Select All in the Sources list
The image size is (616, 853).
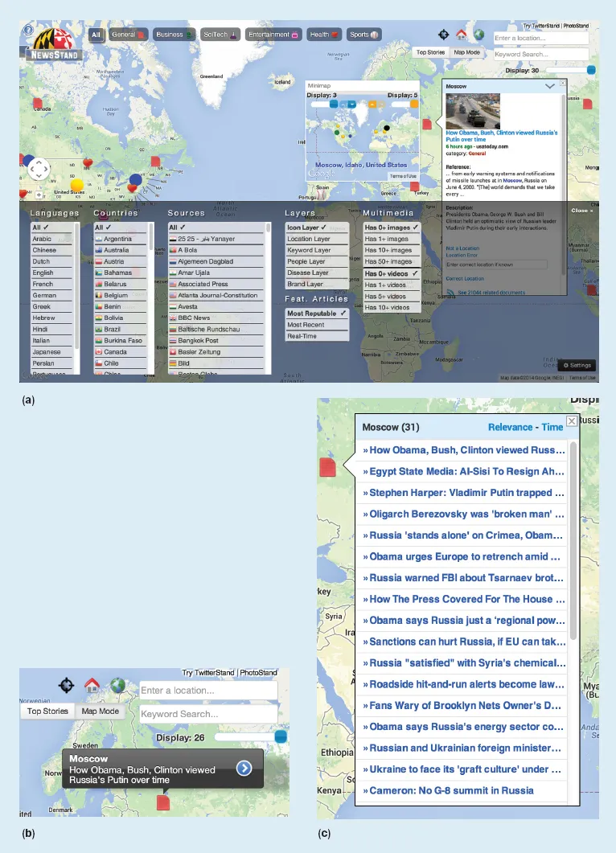[216, 228]
